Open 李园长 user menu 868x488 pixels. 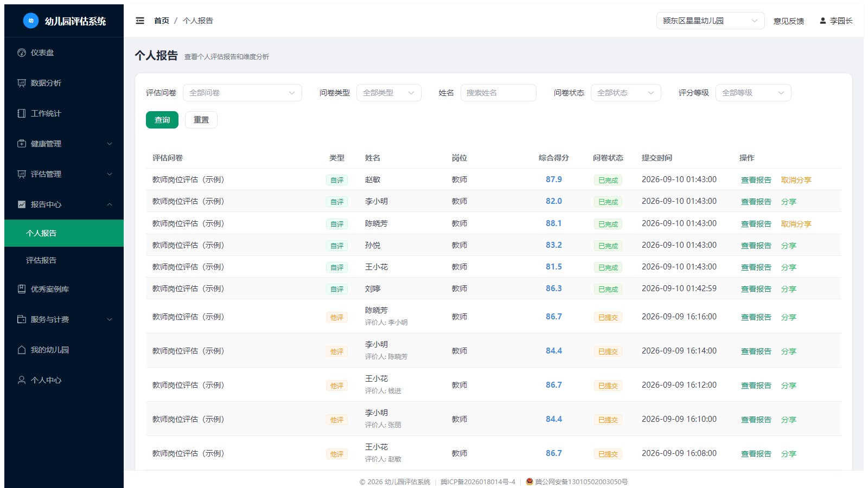click(836, 21)
